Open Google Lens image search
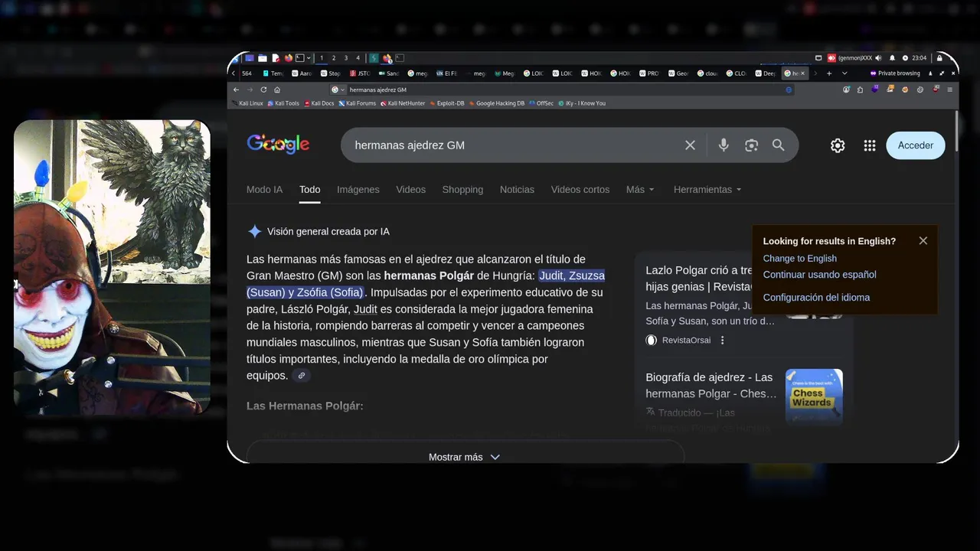This screenshot has width=980, height=551. tap(751, 145)
